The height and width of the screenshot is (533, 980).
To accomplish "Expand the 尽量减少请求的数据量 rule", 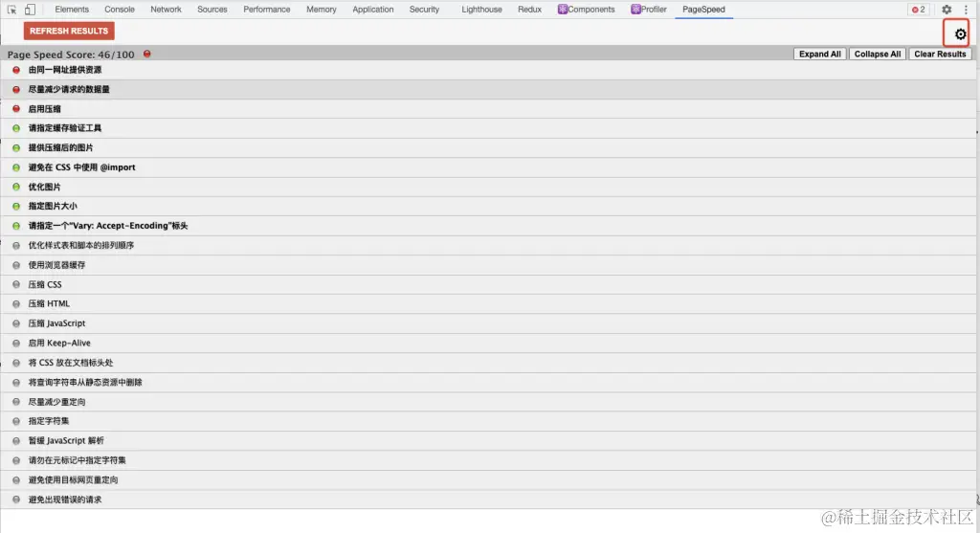I will [488, 89].
